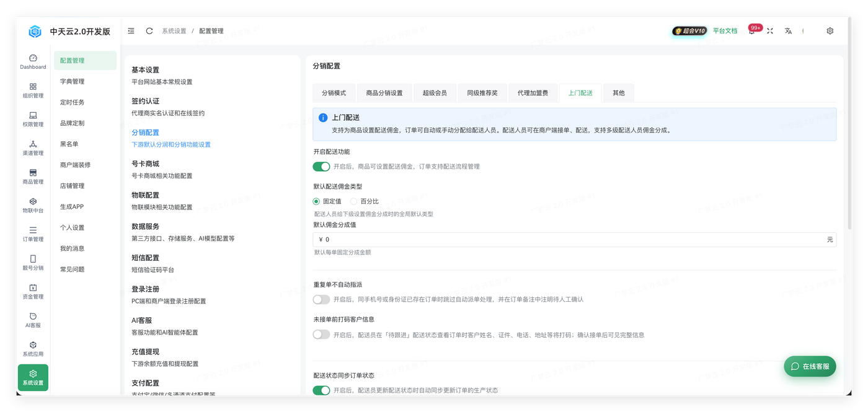This screenshot has height=412, width=868.
Task: Click 系统设置 in the breadcrumb
Action: [174, 31]
